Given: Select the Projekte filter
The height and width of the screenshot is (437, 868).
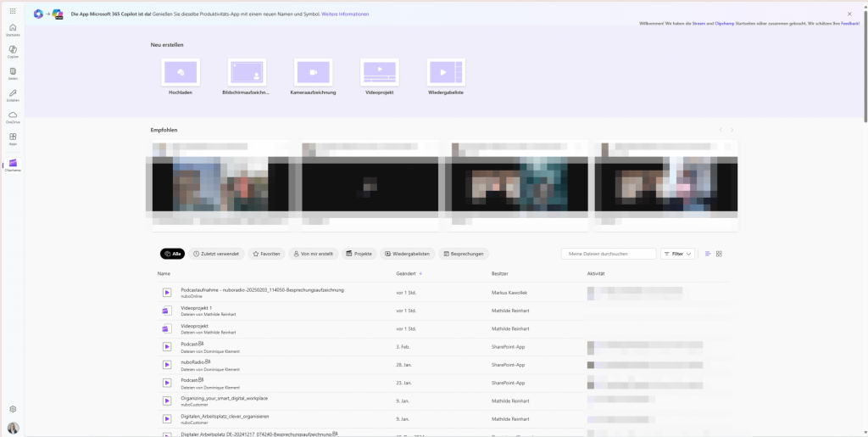Looking at the screenshot, I should point(359,254).
